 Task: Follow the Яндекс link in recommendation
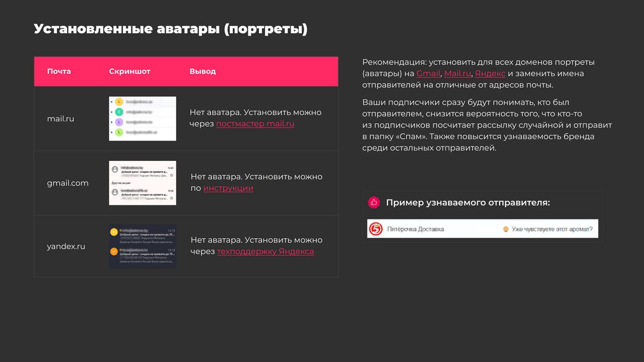(x=490, y=73)
